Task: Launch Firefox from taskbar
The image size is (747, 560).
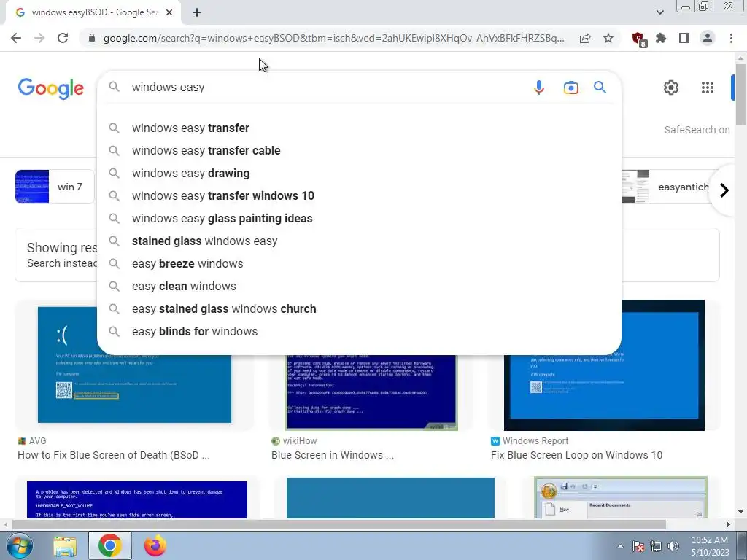Action: (x=155, y=545)
